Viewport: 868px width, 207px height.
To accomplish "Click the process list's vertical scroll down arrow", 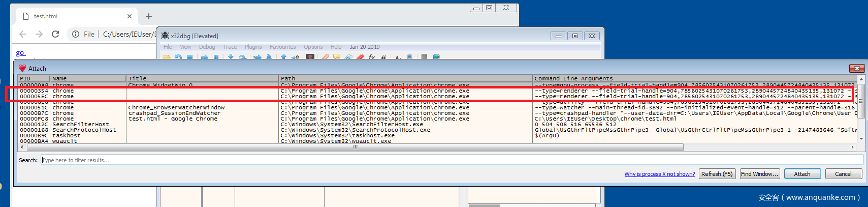I will 861,138.
